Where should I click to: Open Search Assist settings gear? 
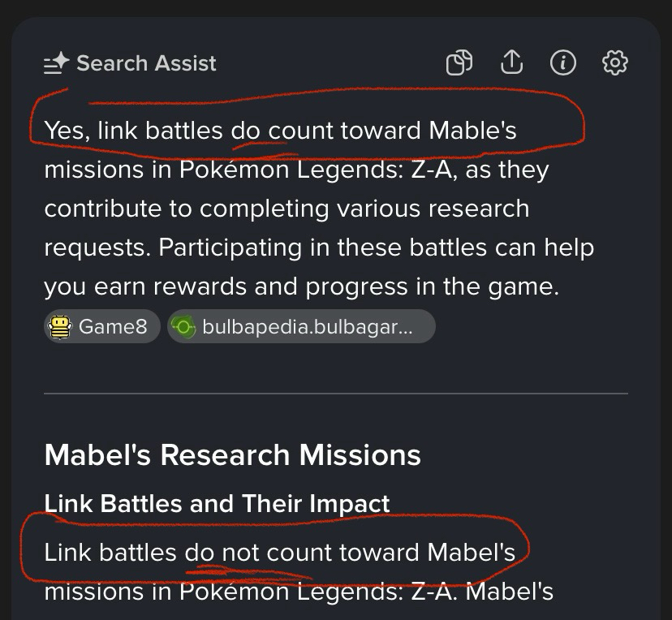[615, 62]
